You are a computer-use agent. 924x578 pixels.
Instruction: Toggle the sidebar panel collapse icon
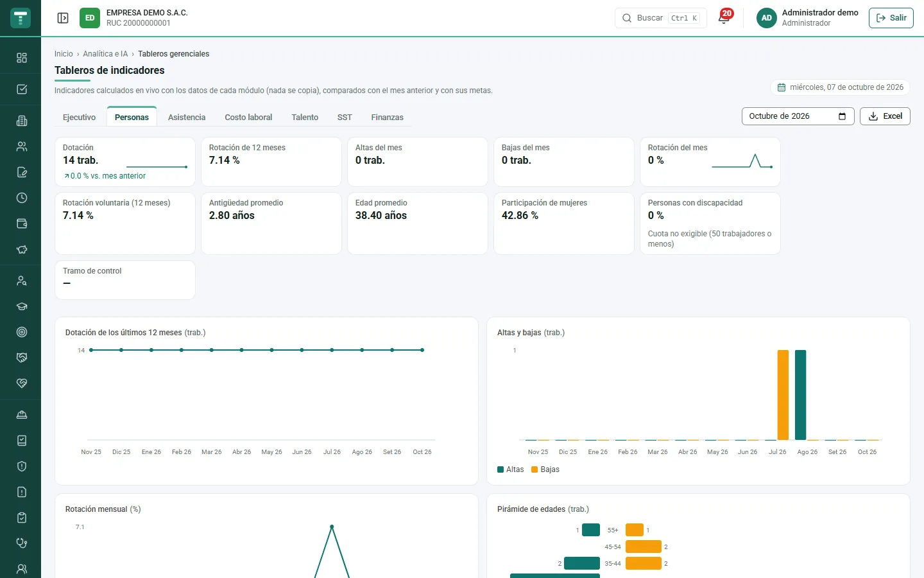click(63, 18)
